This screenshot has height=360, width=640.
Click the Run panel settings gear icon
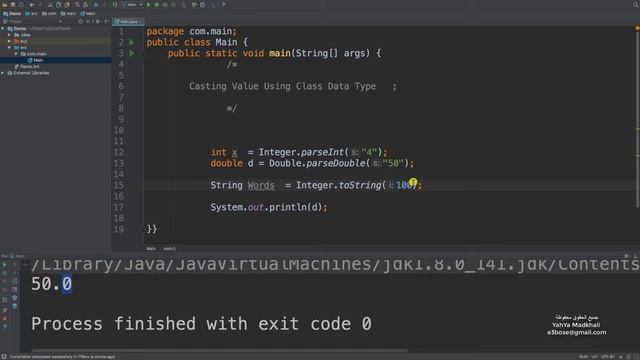click(x=627, y=256)
